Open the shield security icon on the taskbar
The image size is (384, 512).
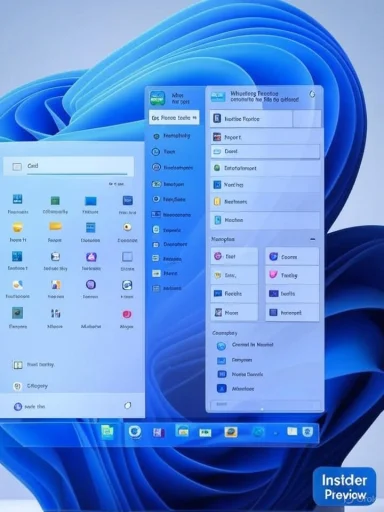[x=307, y=432]
